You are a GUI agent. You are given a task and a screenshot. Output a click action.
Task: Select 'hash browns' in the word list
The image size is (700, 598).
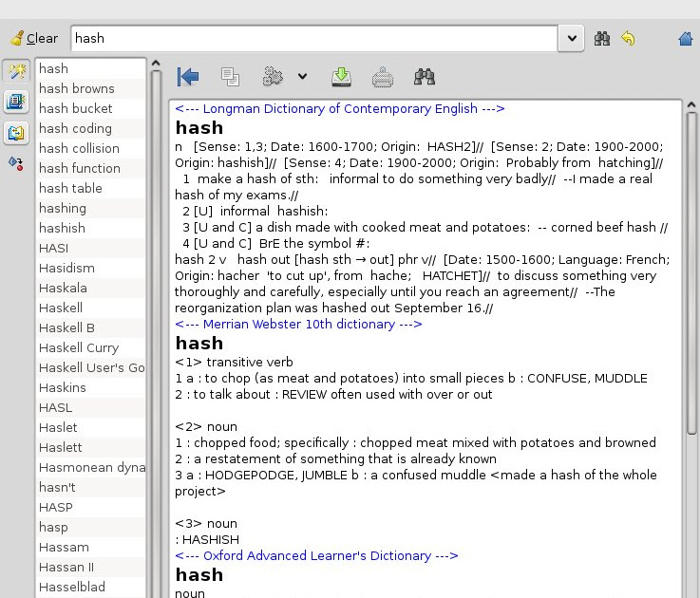click(x=90, y=88)
